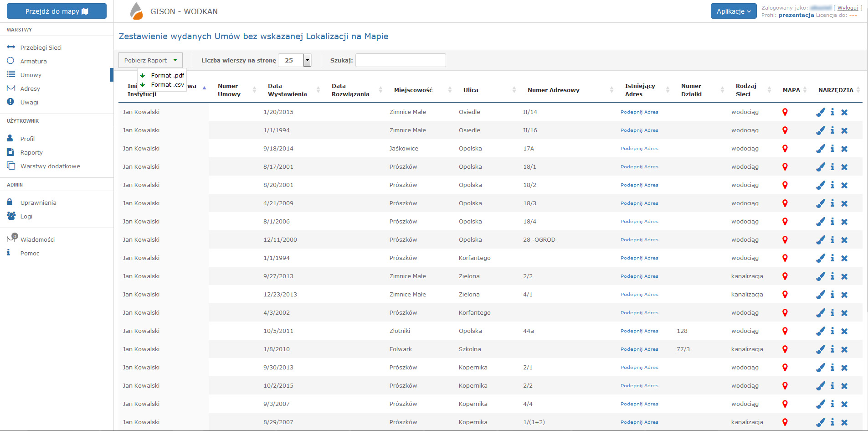Image resolution: width=868 pixels, height=431 pixels.
Task: Open Uwagi in the sidebar
Action: coord(29,102)
